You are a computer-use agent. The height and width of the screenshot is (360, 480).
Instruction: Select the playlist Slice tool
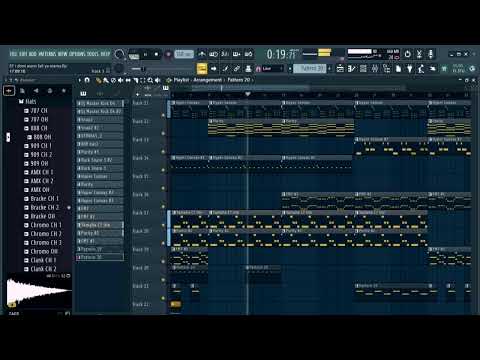[136, 80]
